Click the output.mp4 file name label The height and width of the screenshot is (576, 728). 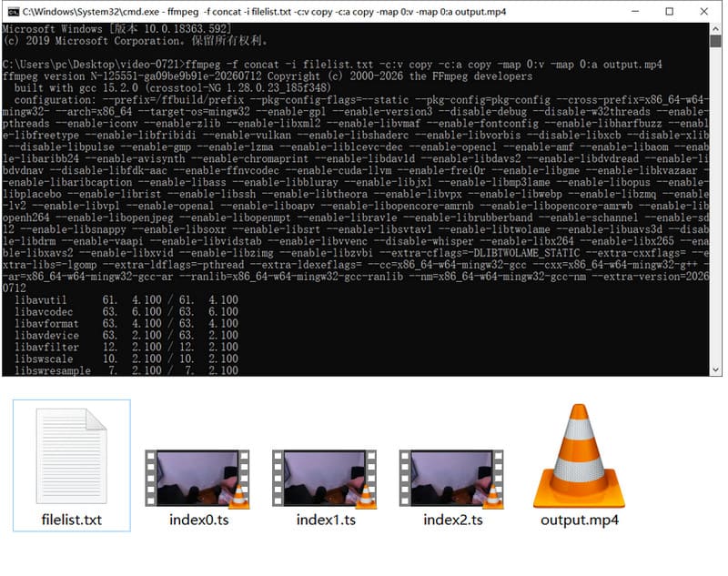tap(580, 520)
